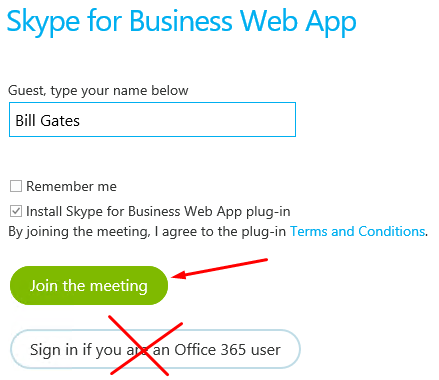The height and width of the screenshot is (380, 439).
Task: Click the red arrow pointing at Join button
Action: point(220,269)
